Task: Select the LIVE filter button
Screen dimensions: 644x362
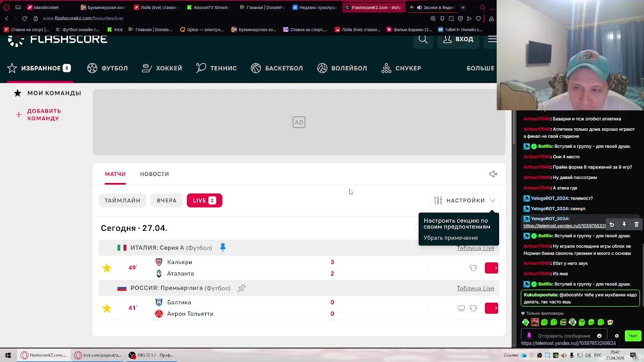Action: pos(204,201)
